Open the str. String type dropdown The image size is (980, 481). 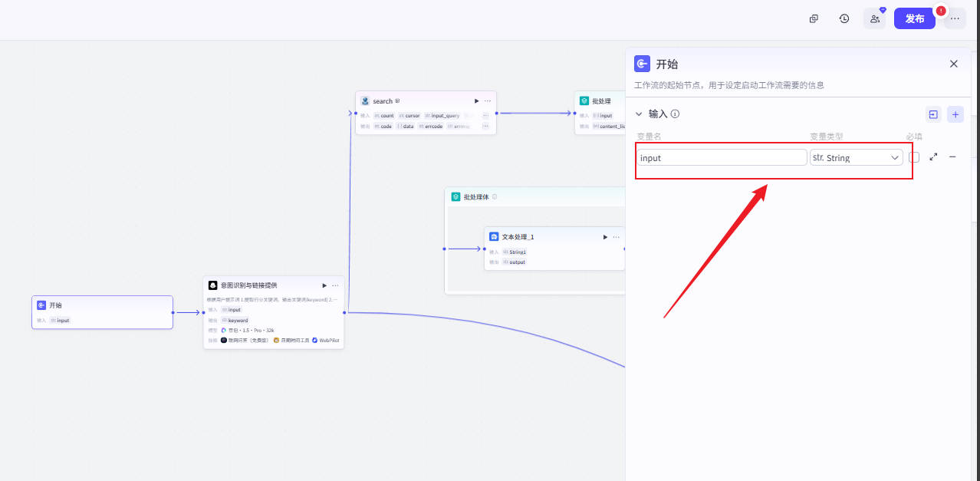pyautogui.click(x=857, y=157)
